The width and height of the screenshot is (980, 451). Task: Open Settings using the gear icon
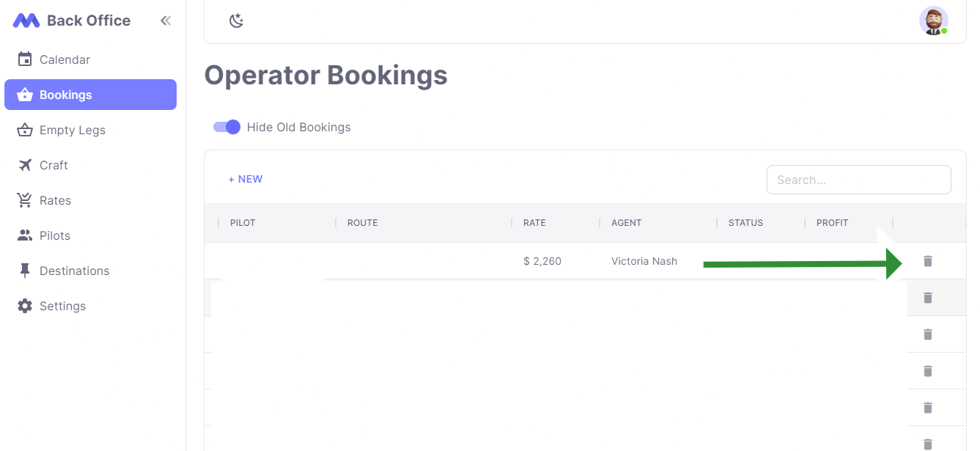click(x=23, y=306)
